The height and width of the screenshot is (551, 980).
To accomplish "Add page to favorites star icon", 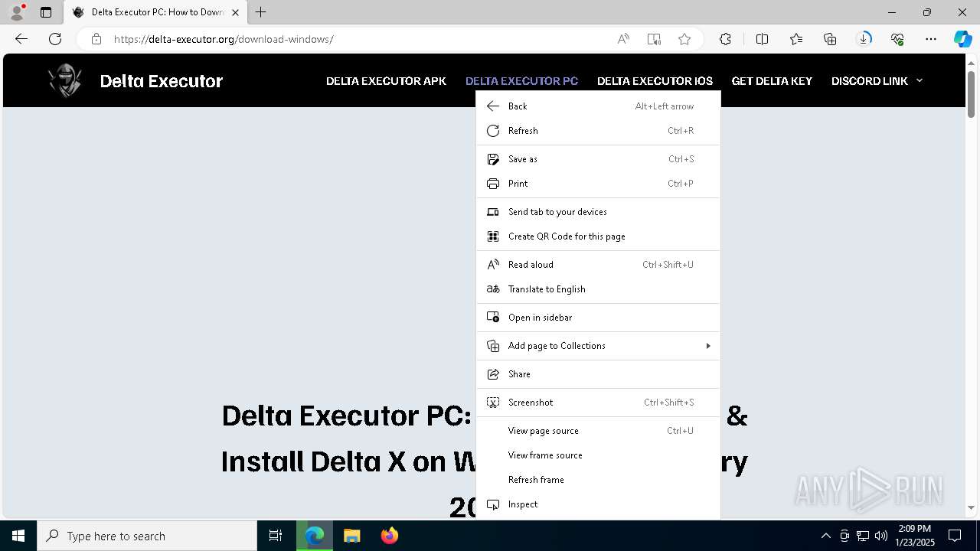I will pos(684,39).
